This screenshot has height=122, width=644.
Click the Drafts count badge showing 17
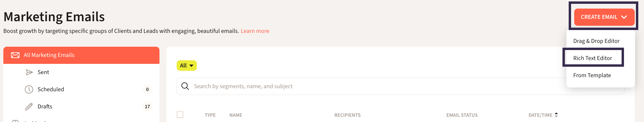[147, 107]
